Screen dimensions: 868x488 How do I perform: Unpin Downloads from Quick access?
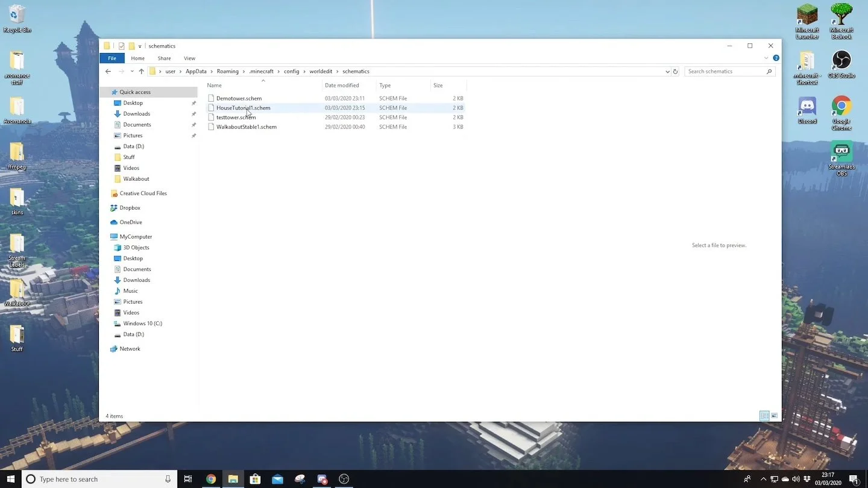pyautogui.click(x=193, y=114)
